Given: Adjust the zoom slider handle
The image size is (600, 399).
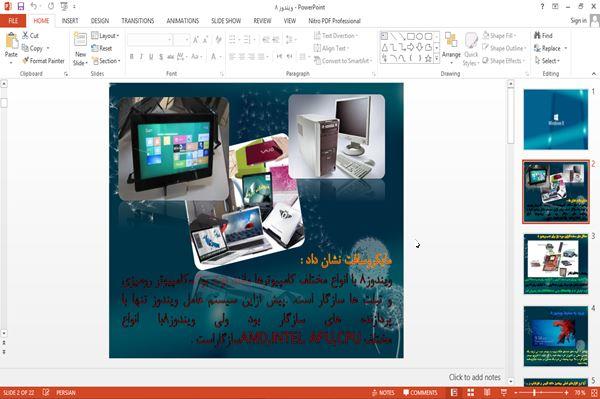Looking at the screenshot, I should 534,392.
